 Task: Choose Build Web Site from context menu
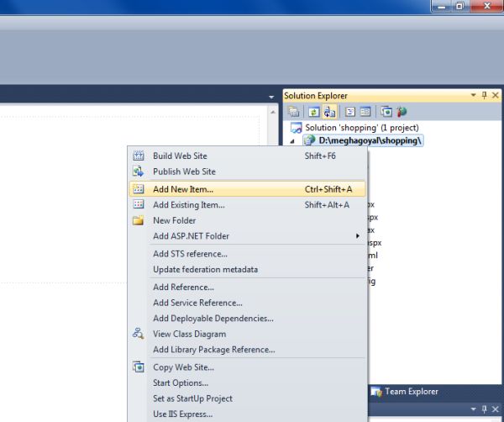[247, 156]
